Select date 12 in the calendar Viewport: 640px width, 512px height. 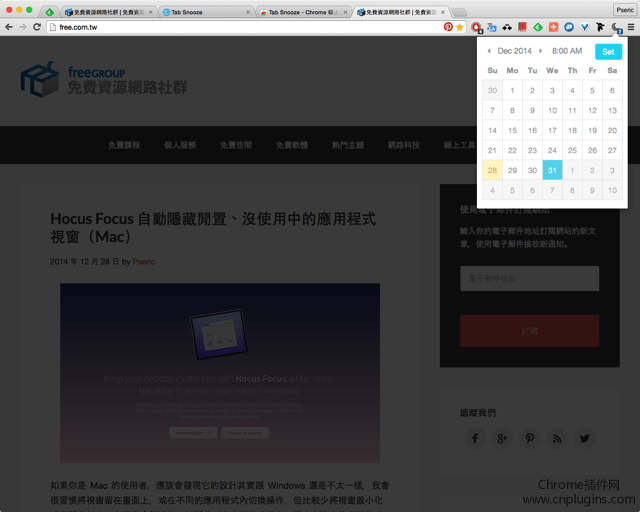[x=592, y=110]
